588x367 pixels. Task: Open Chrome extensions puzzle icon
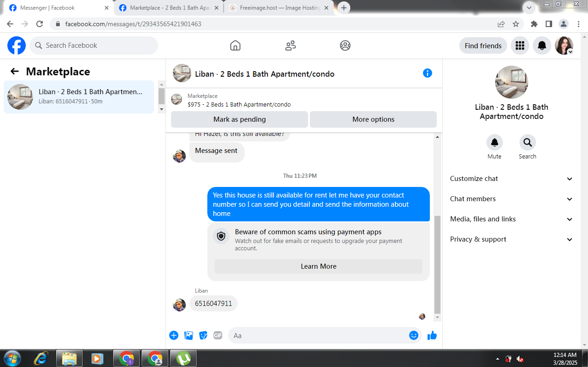tap(534, 24)
